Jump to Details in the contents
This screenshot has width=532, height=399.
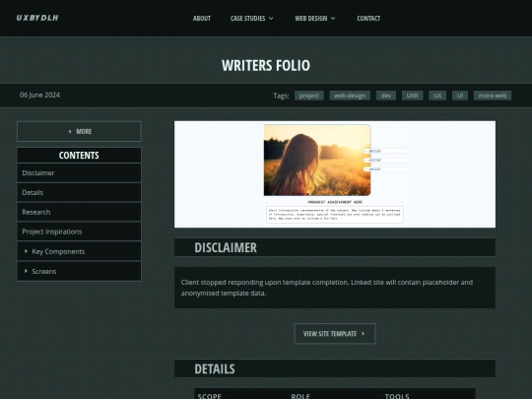pos(79,193)
